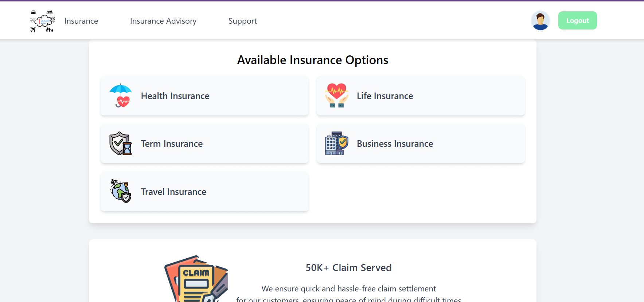Image resolution: width=644 pixels, height=302 pixels.
Task: Click the Travel Insurance globe icon
Action: [121, 191]
